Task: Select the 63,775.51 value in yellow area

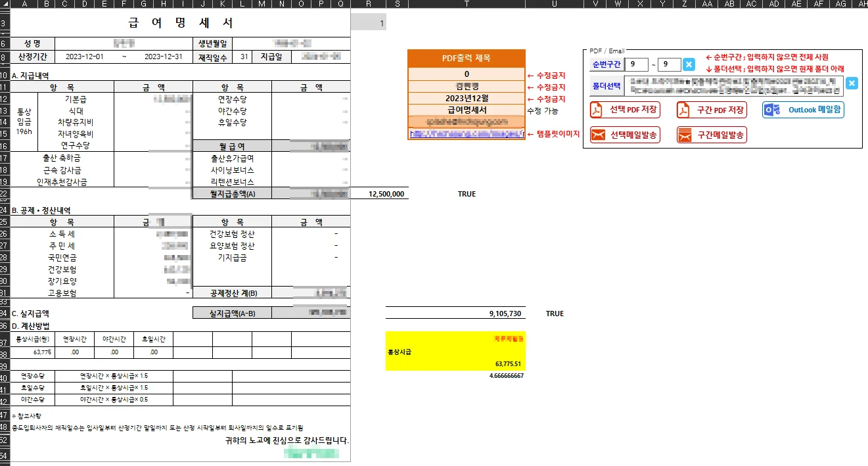Action: click(508, 363)
